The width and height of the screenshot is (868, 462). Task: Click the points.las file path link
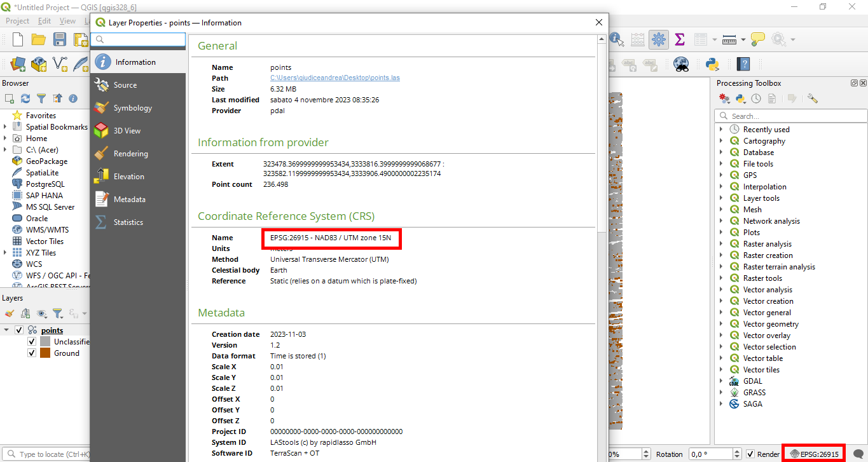point(334,78)
